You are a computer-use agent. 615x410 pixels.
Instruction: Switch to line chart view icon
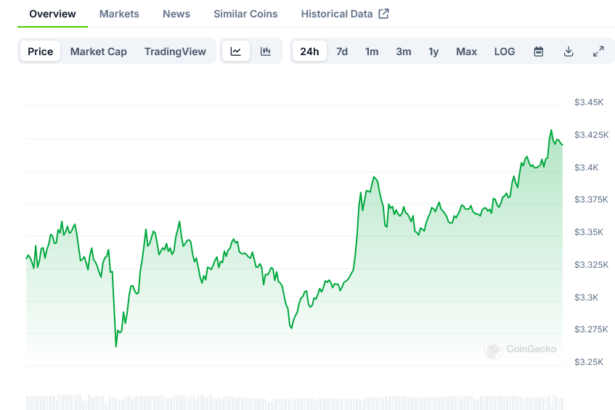point(235,51)
